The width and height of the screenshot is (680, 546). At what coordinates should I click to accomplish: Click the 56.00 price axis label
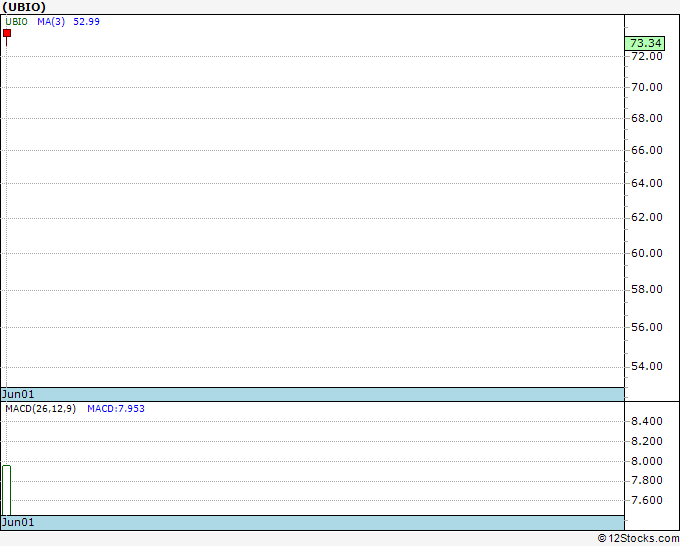pyautogui.click(x=647, y=327)
